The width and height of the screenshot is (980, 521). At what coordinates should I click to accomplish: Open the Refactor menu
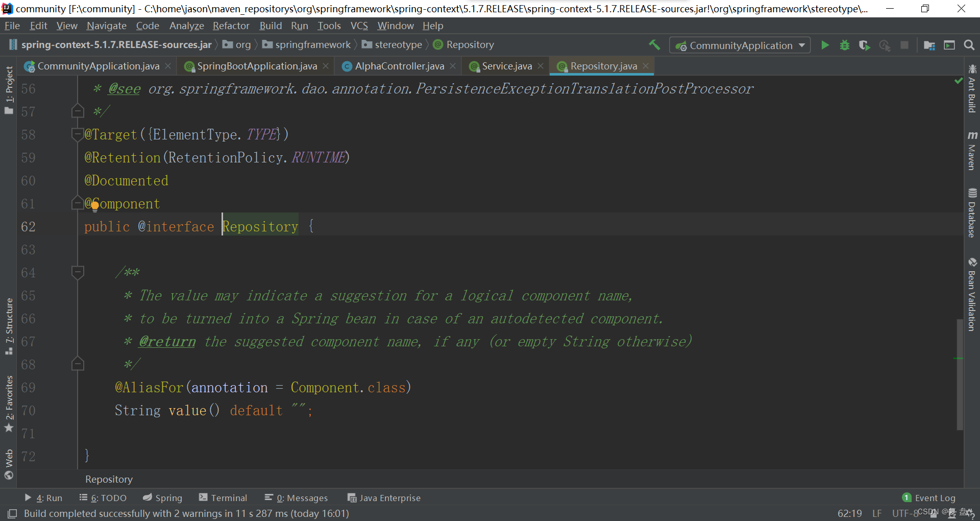pos(231,26)
